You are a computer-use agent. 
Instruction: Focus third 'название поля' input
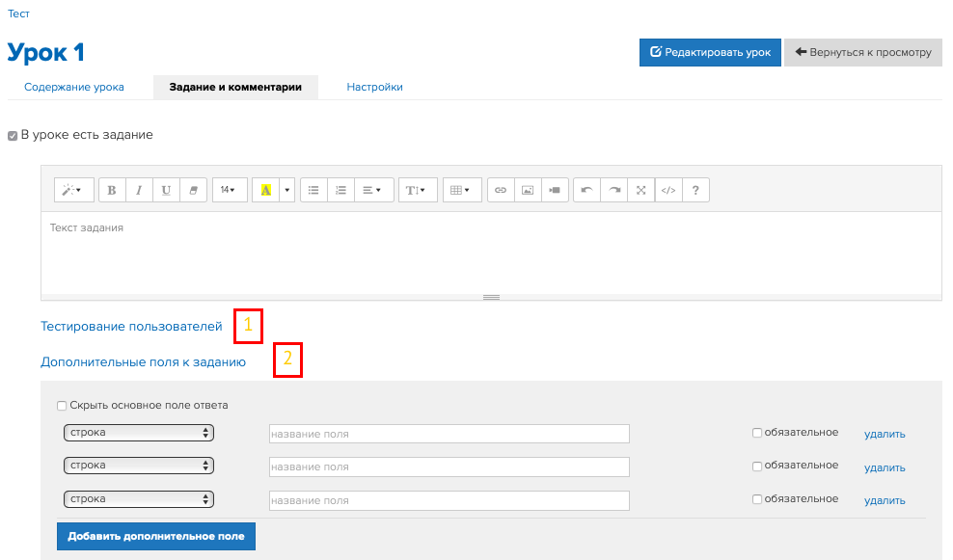(449, 500)
